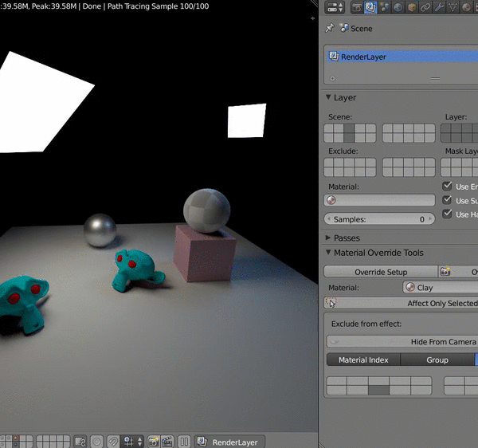
Task: Click the Hide From Camera button
Action: [402, 342]
